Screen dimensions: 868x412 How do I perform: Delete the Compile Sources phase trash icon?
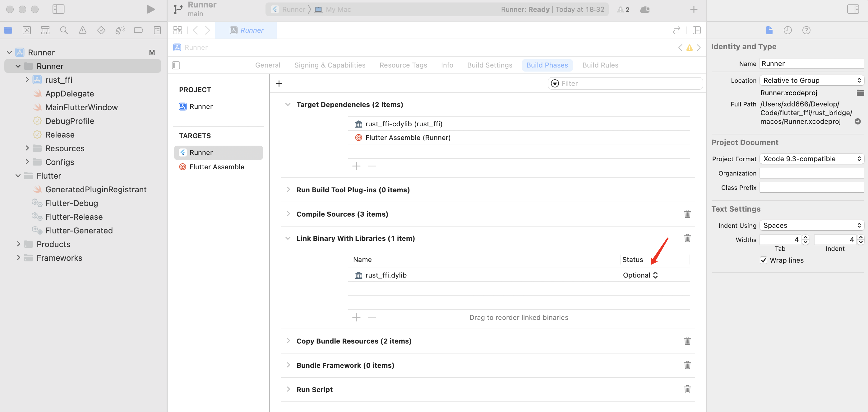click(687, 214)
